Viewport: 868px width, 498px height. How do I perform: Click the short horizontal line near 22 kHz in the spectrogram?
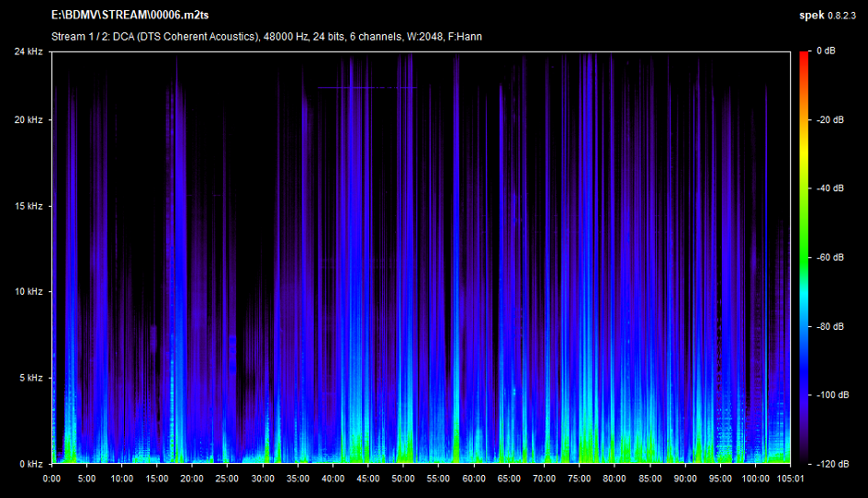(366, 87)
